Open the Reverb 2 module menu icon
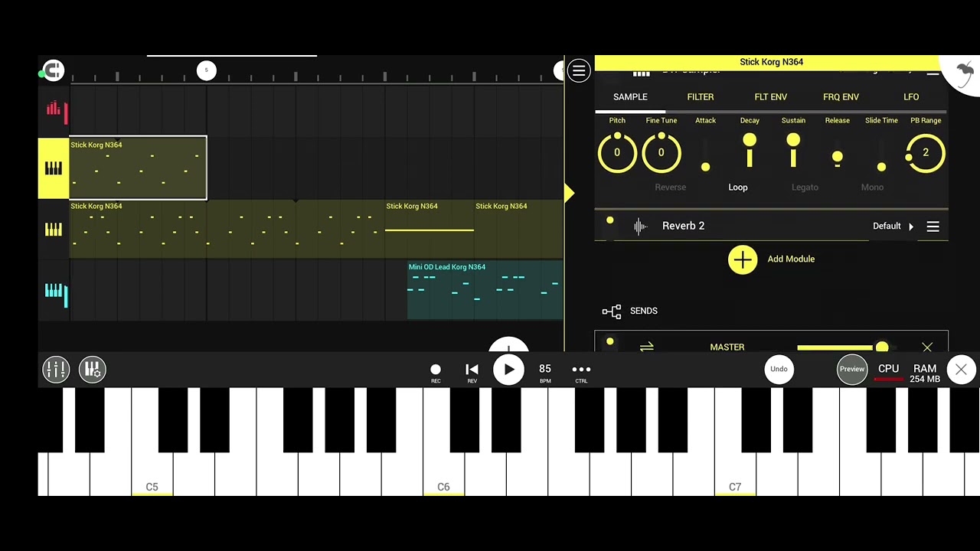This screenshot has width=980, height=551. [x=933, y=227]
